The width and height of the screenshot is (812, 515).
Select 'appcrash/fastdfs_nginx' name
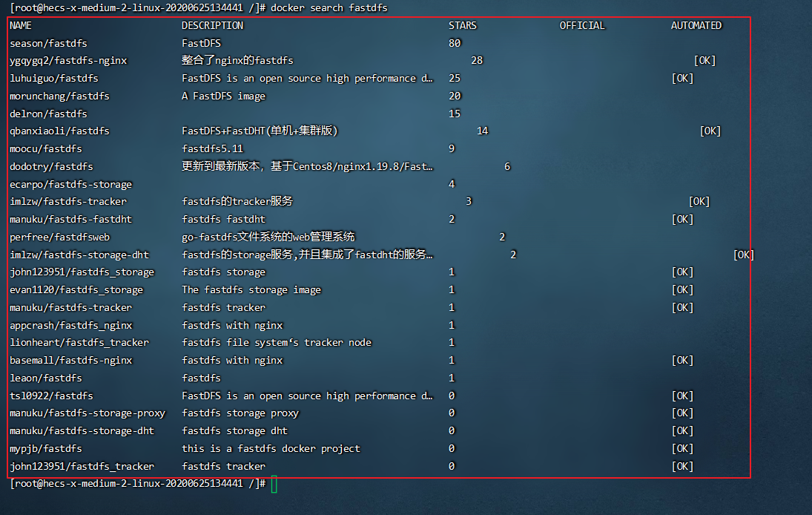tap(71, 325)
